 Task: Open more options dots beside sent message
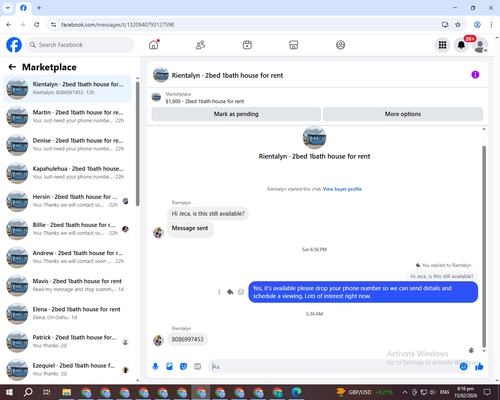[x=219, y=292]
